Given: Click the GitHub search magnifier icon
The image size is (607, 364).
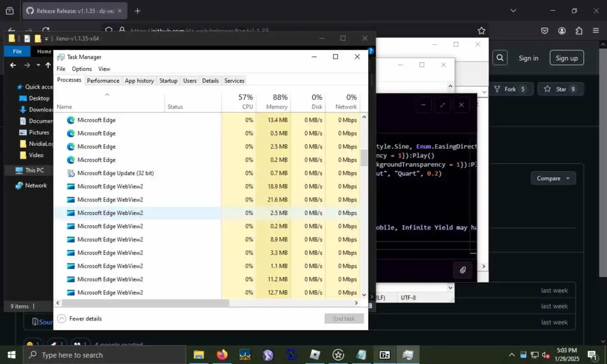Looking at the screenshot, I should pos(500,58).
